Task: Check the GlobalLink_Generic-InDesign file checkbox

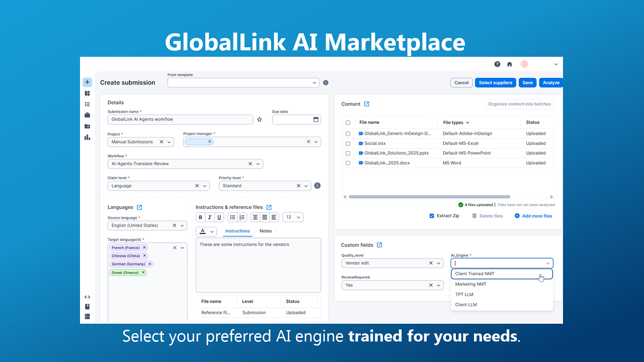Action: click(x=348, y=134)
